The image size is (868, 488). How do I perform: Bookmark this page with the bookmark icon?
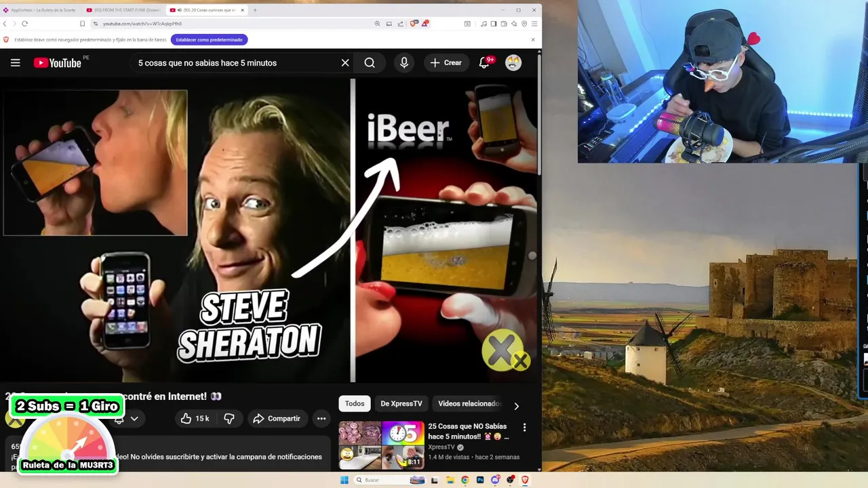click(83, 24)
